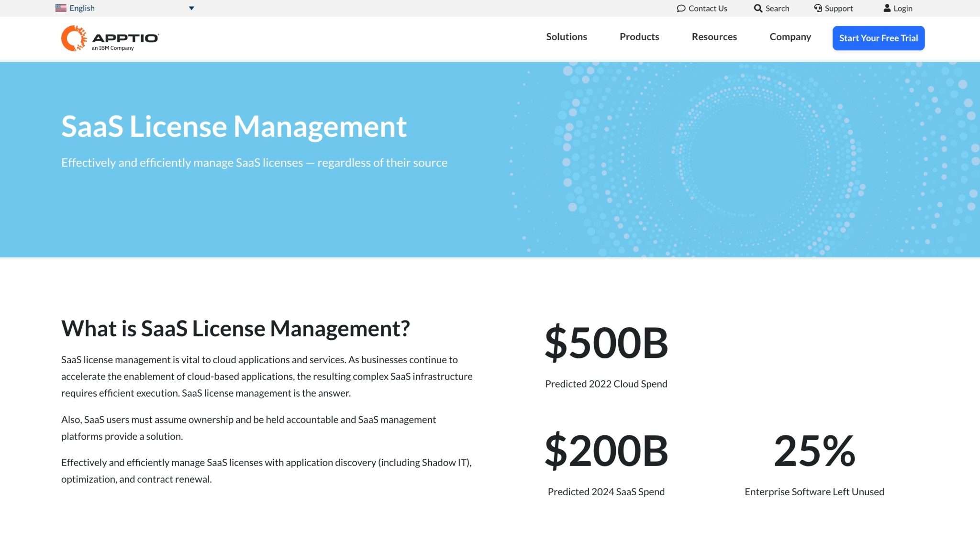This screenshot has height=533, width=980.
Task: Expand the English language dropdown
Action: (191, 8)
